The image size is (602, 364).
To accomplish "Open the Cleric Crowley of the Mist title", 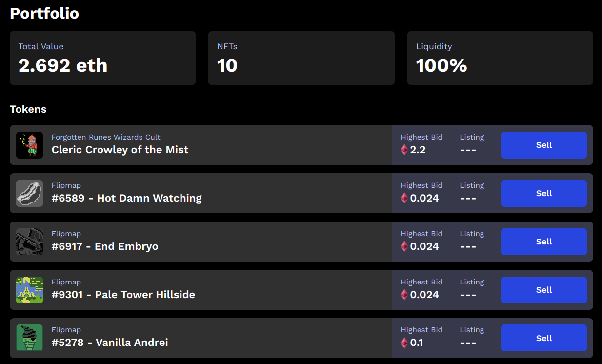I will (120, 150).
